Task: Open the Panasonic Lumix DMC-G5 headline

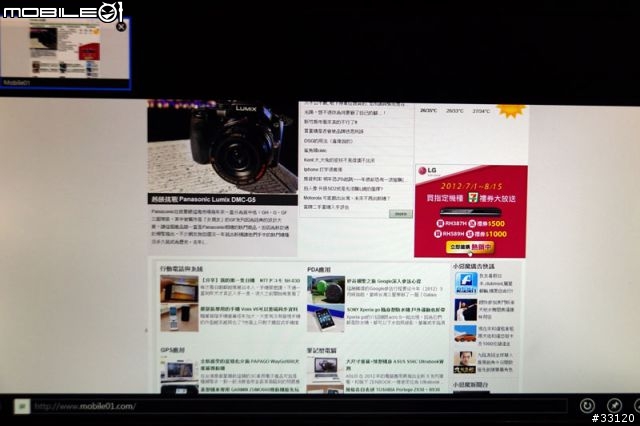Action: (203, 200)
